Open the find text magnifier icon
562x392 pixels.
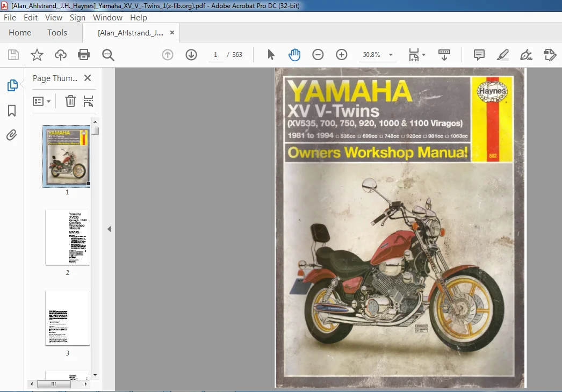coord(108,55)
